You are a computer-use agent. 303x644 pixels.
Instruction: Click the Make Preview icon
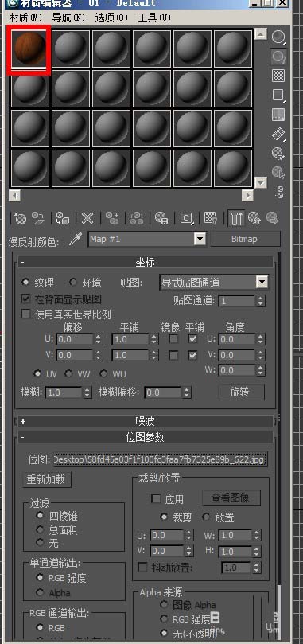pyautogui.click(x=279, y=134)
